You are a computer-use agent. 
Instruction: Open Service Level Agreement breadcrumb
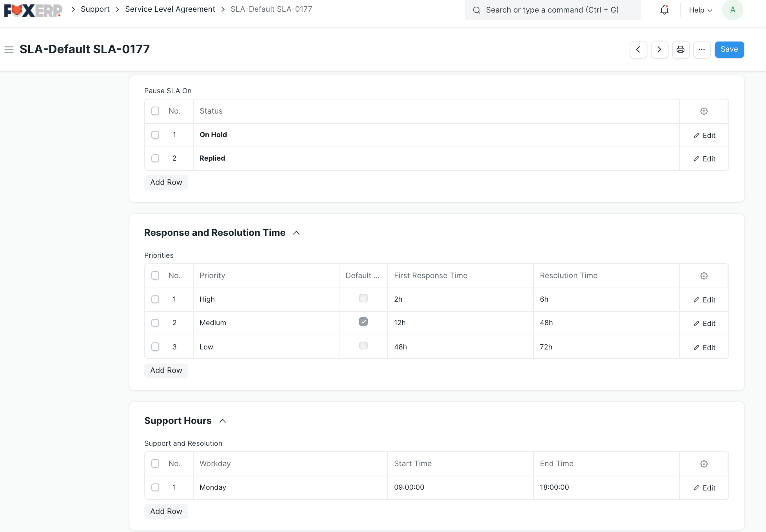(170, 9)
